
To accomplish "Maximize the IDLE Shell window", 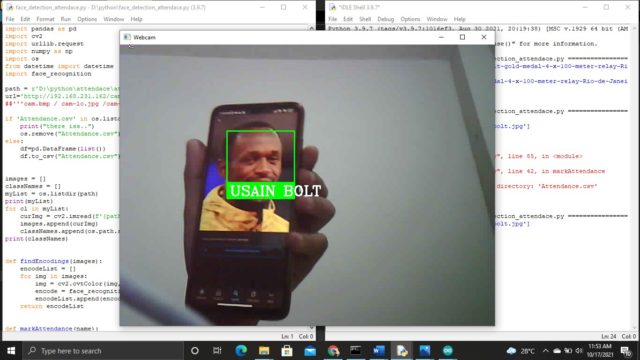I will (x=606, y=7).
